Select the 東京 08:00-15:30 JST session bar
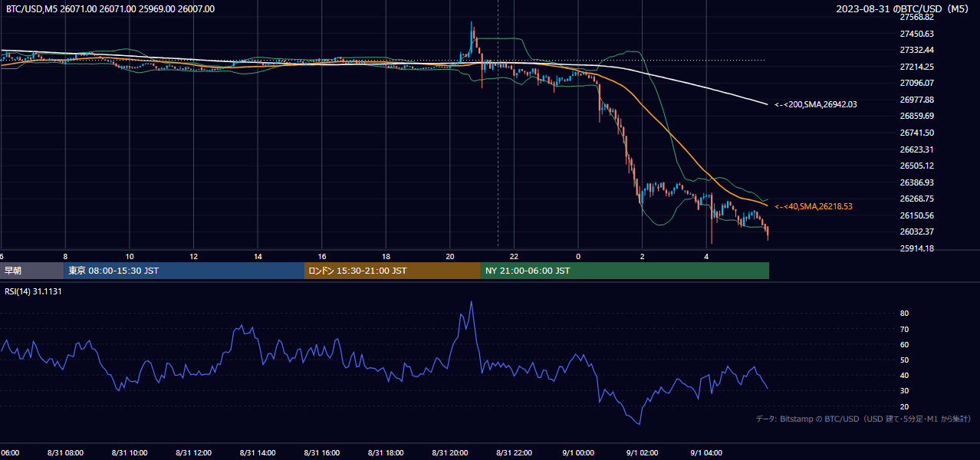Screen dimensions: 980x460 pyautogui.click(x=184, y=271)
